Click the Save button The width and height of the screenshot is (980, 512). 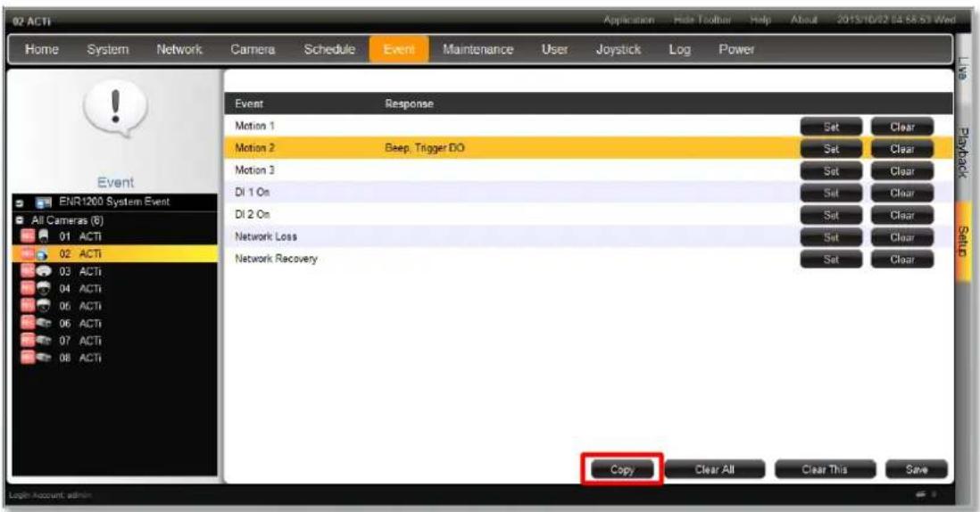coord(917,469)
